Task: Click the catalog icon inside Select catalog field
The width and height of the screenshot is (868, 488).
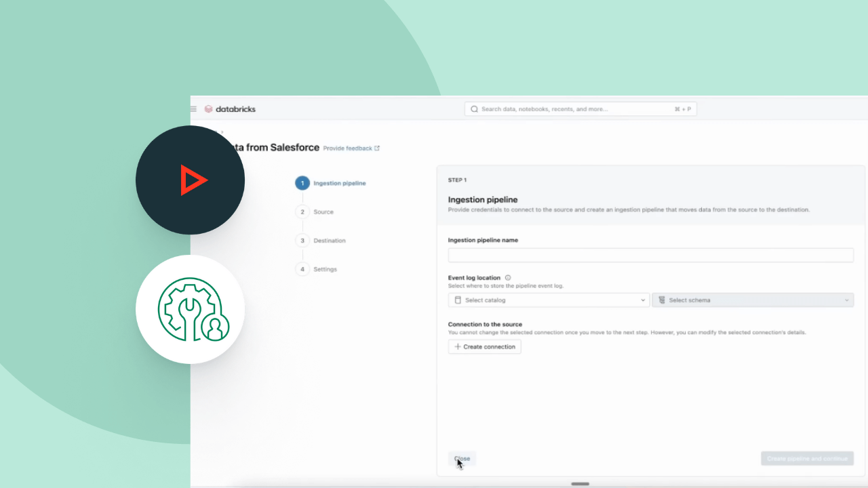Action: click(x=457, y=300)
